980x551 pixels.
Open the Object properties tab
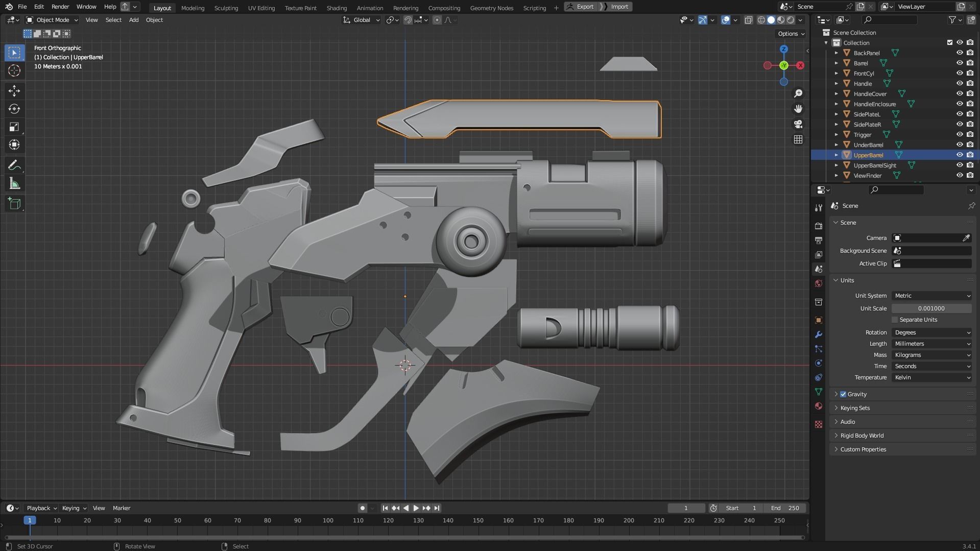pos(819,320)
